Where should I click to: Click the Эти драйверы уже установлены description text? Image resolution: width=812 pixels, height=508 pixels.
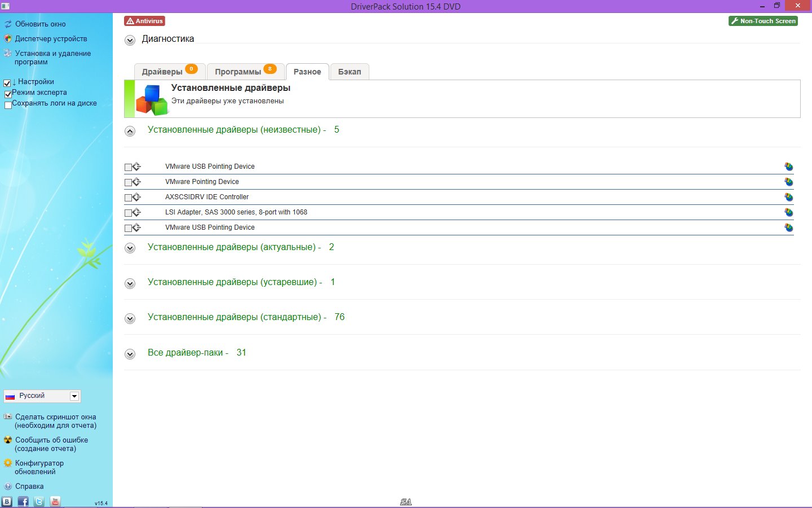(x=228, y=101)
